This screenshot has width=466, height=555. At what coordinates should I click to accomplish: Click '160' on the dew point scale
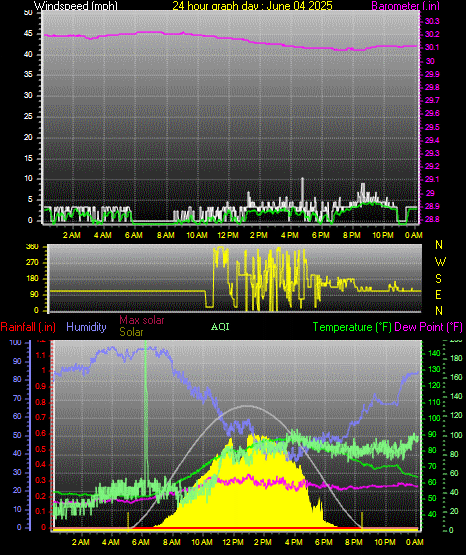pyautogui.click(x=456, y=377)
